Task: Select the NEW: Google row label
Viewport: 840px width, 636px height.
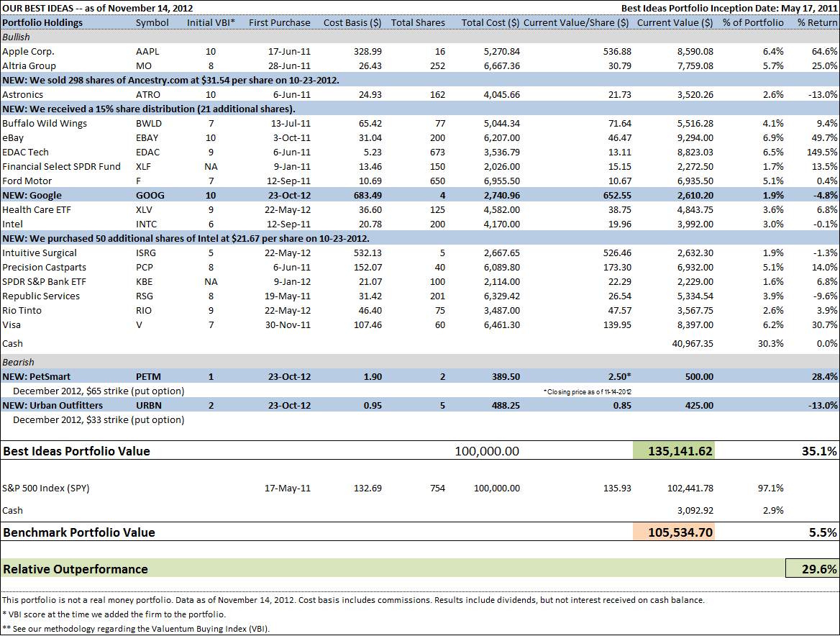Action: pos(32,195)
